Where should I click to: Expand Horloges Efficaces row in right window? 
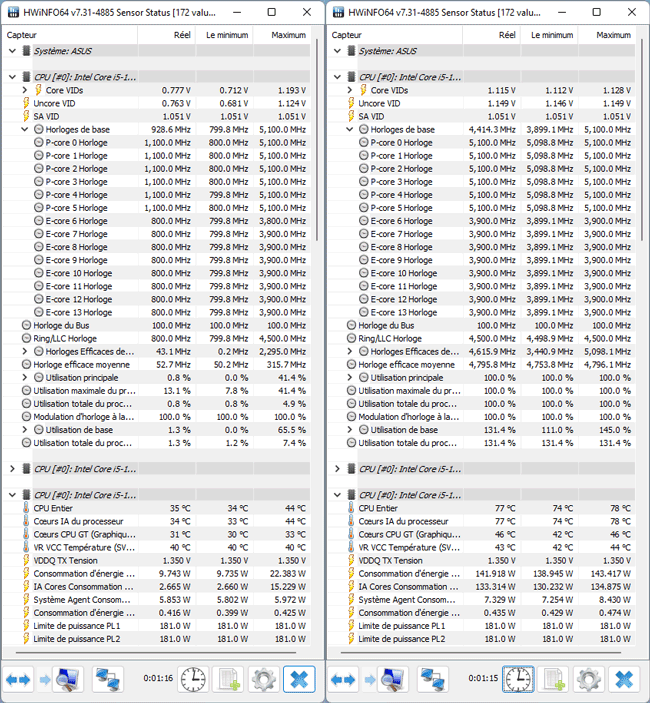pyautogui.click(x=363, y=351)
